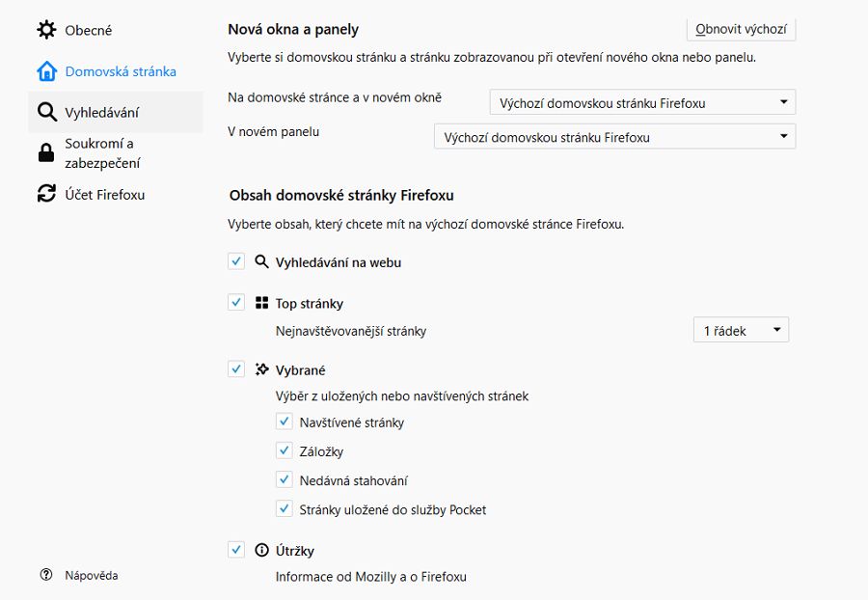Click the four-squares Top stránky icon
Image resolution: width=868 pixels, height=600 pixels.
pos(261,303)
